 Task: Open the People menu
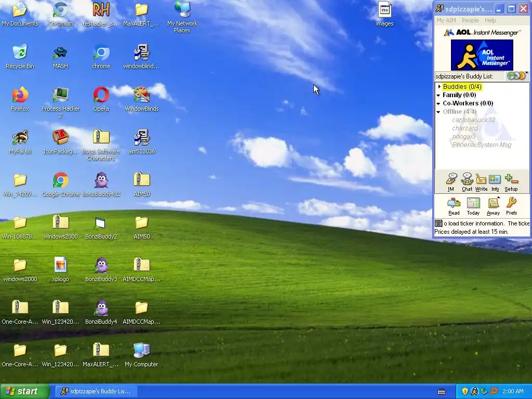pyautogui.click(x=470, y=20)
